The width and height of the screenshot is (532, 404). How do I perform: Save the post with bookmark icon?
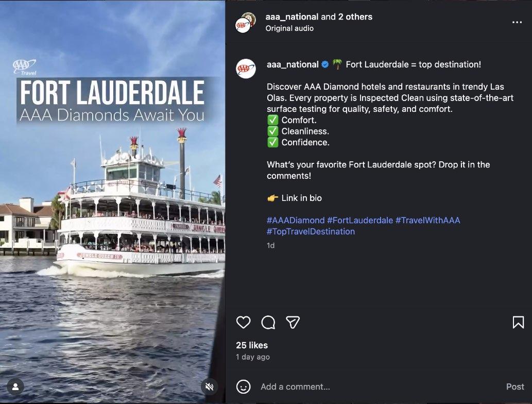coord(518,322)
